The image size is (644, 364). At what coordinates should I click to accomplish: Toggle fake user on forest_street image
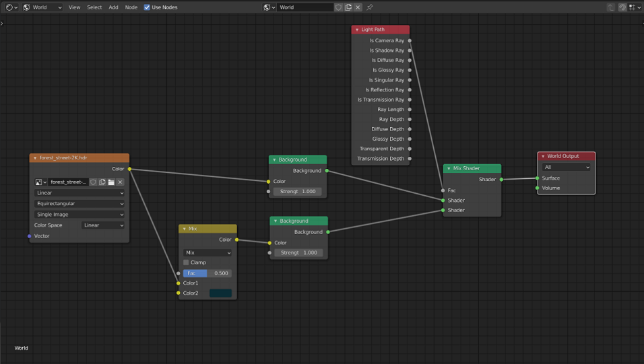point(93,182)
